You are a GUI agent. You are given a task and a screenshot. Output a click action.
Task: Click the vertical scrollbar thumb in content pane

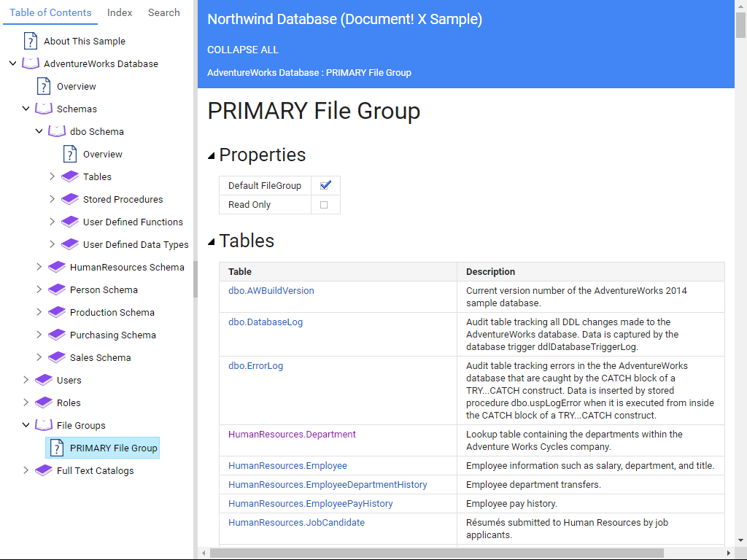tap(741, 25)
